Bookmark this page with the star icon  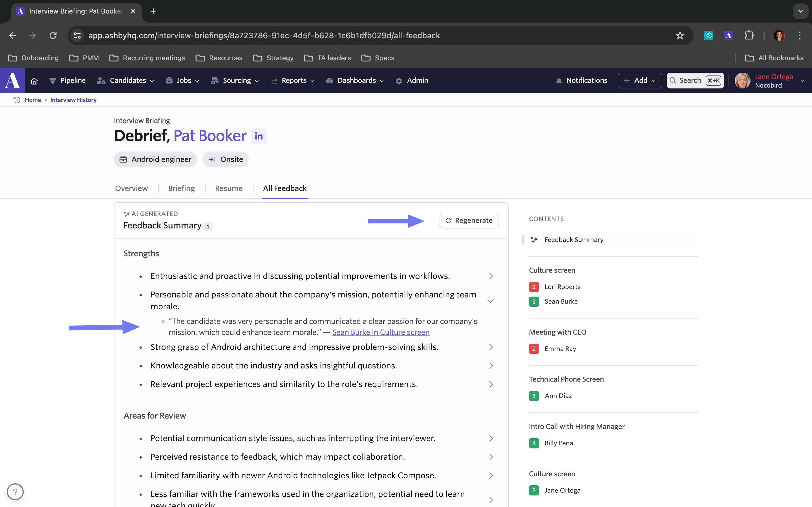pos(680,35)
